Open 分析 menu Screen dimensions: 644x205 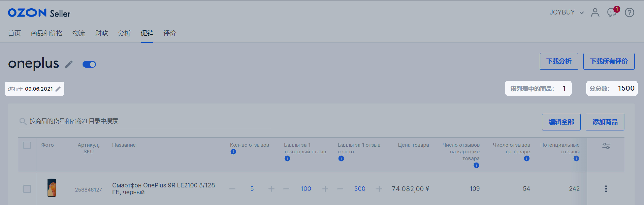tap(124, 33)
